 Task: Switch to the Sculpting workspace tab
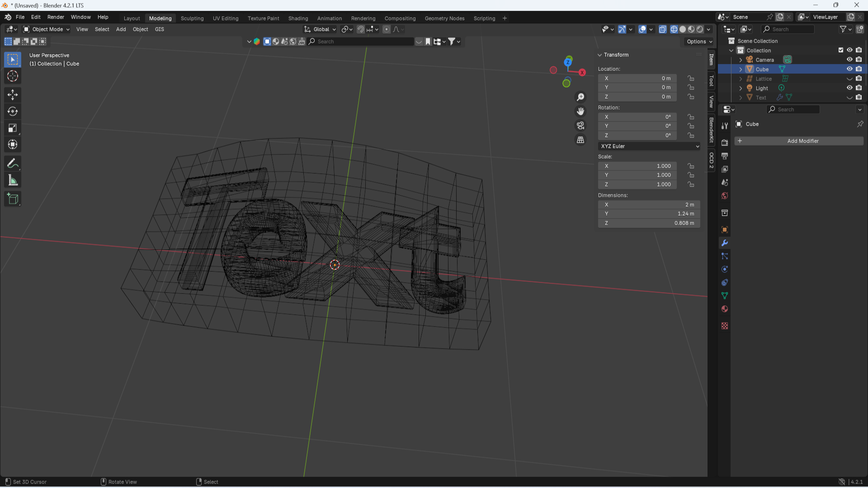click(x=192, y=19)
